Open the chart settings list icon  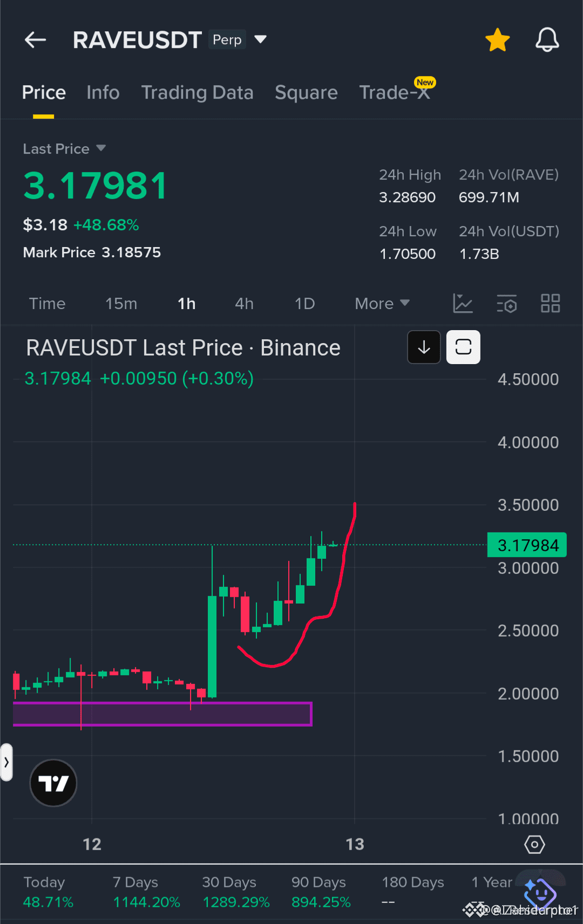click(507, 304)
